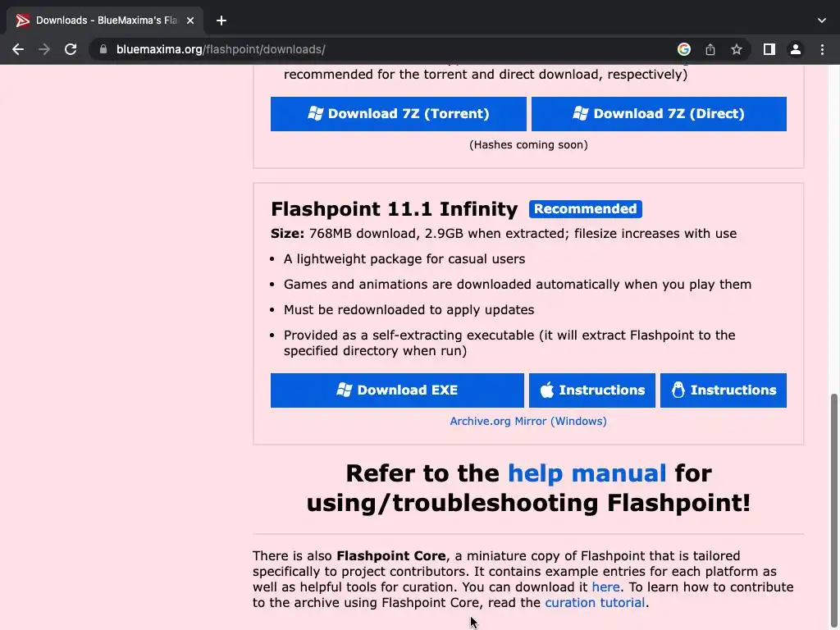The width and height of the screenshot is (840, 630).
Task: View site info via the lock icon
Action: pyautogui.click(x=103, y=49)
